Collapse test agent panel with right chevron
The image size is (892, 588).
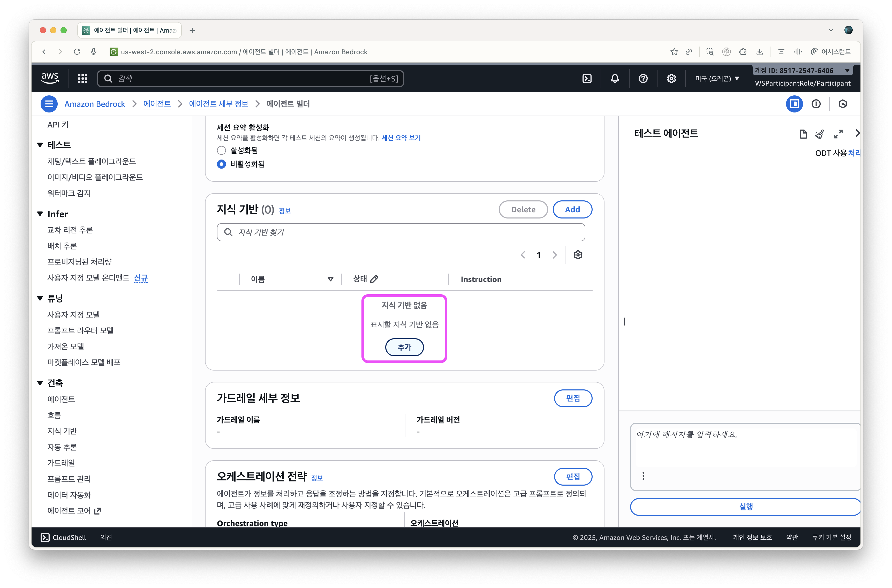(x=857, y=133)
